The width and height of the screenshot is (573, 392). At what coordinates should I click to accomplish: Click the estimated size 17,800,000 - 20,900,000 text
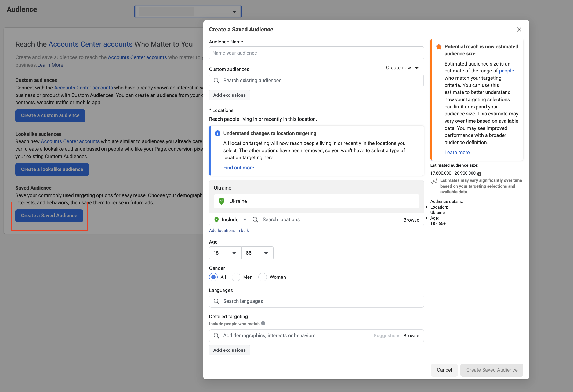[x=453, y=173]
